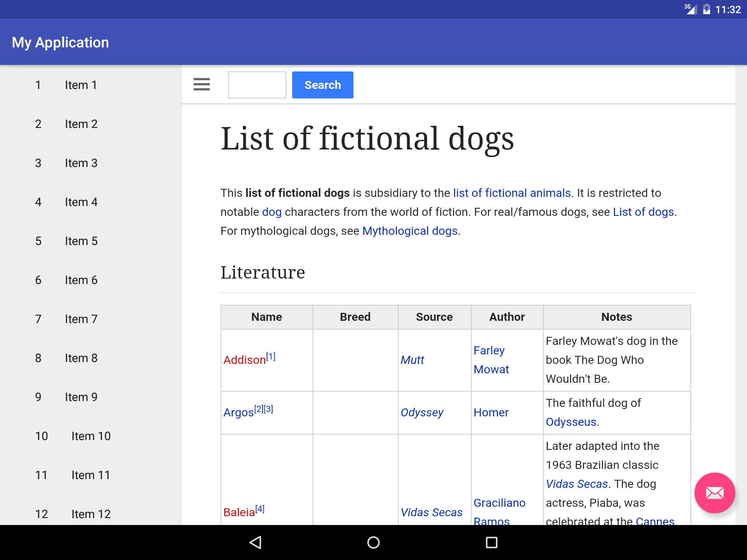
Task: Tap the pink mail floating button
Action: [714, 493]
